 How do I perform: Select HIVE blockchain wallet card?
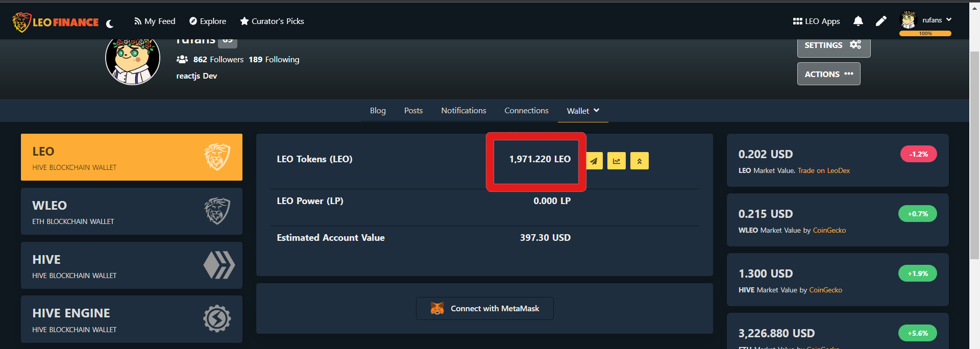coord(132,265)
